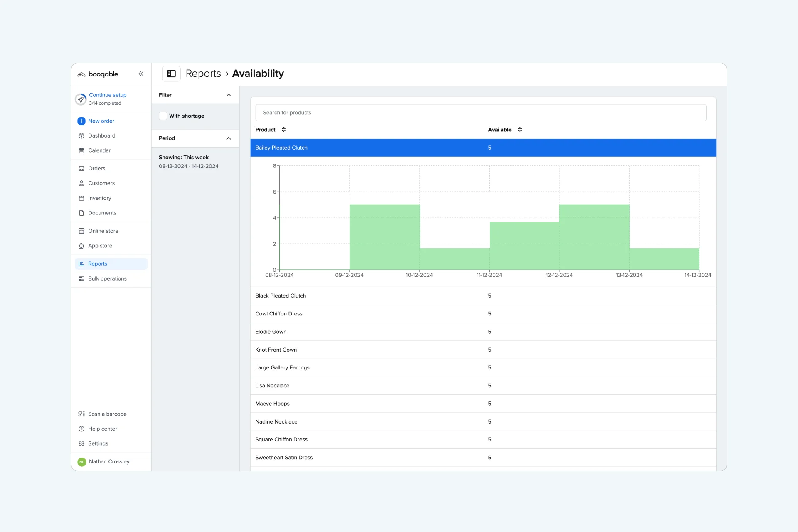Click the Continue setup link
The width and height of the screenshot is (798, 532).
pyautogui.click(x=108, y=94)
